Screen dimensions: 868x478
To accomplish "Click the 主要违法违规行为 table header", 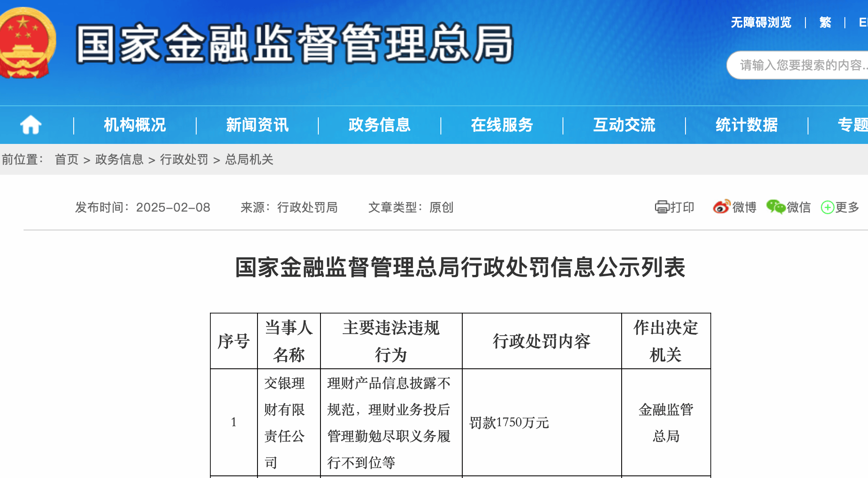I will pos(391,341).
